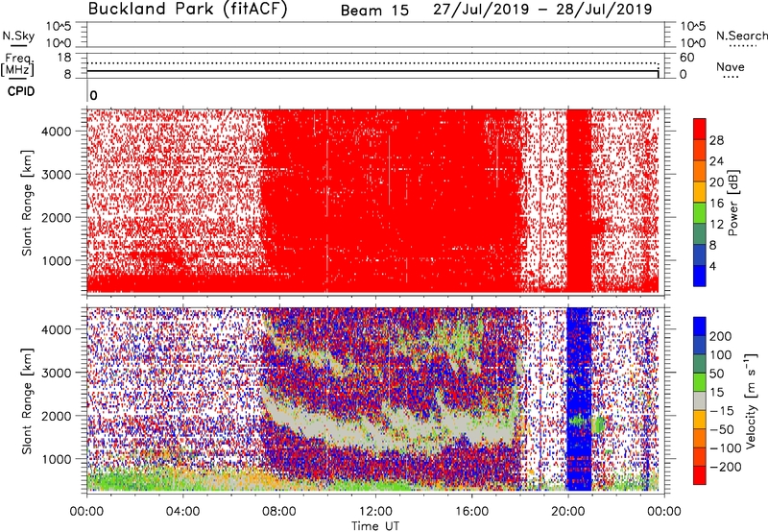Click the solid blue vertical band in velocity panel

pyautogui.click(x=579, y=399)
